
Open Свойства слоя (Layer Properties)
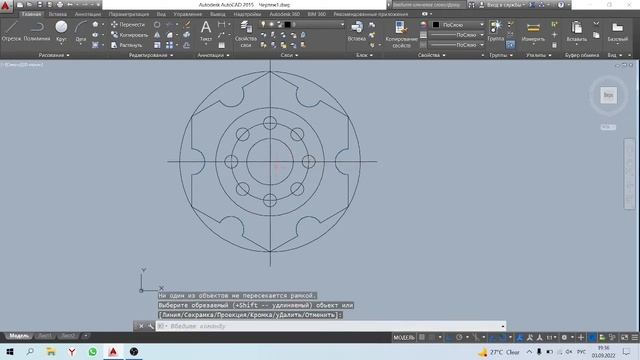(246, 34)
